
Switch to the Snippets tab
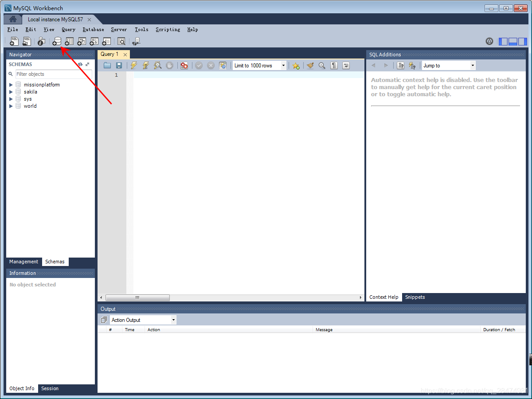pos(415,297)
